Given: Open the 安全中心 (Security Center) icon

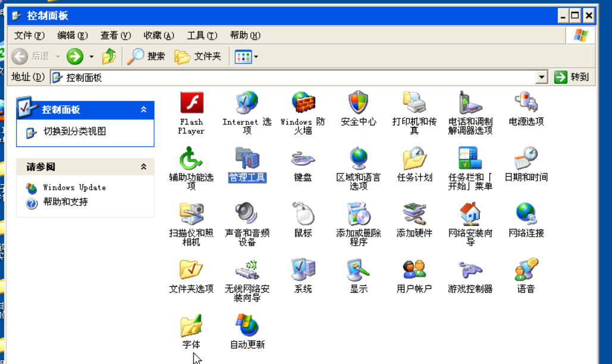Looking at the screenshot, I should click(358, 104).
